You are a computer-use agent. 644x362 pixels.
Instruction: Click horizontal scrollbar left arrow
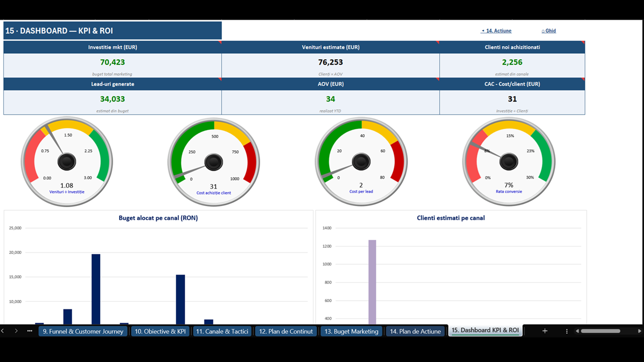tap(577, 331)
